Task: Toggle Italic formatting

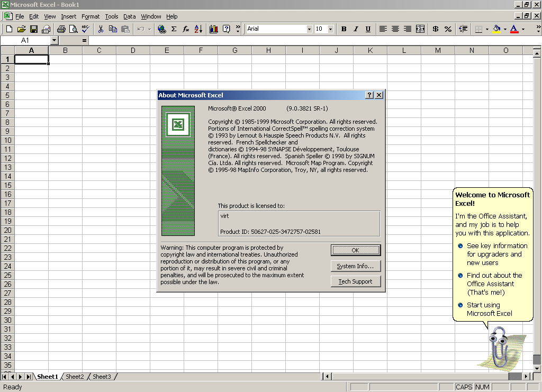Action: (356, 29)
